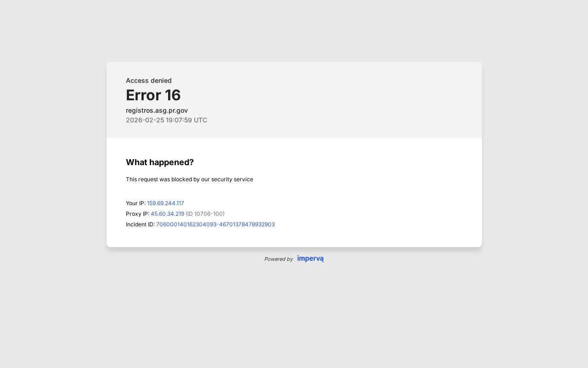
Task: Click the registros.asg.pr.gov domain text
Action: click(x=157, y=110)
